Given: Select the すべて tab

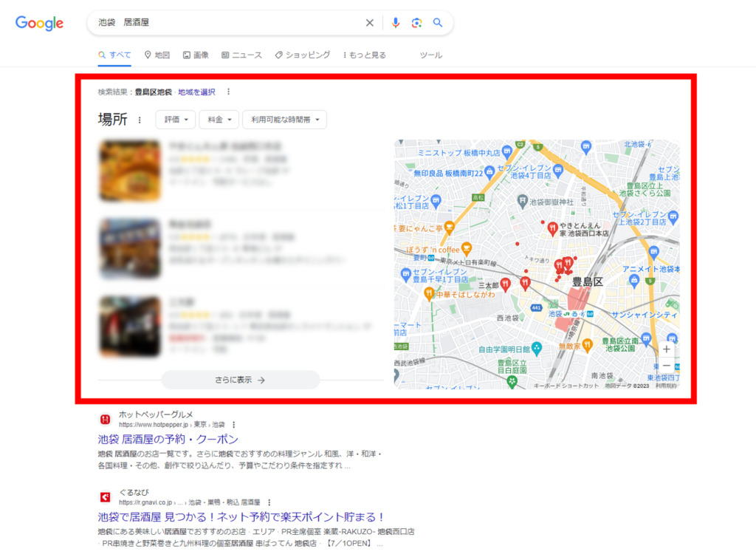Looking at the screenshot, I should 114,55.
